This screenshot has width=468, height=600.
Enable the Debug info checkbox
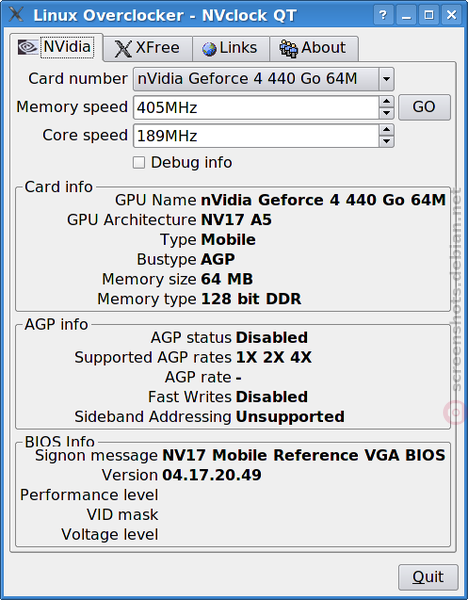tap(139, 163)
